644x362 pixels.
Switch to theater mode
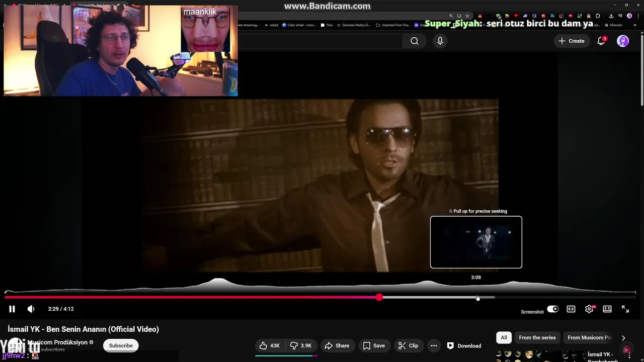click(x=607, y=309)
